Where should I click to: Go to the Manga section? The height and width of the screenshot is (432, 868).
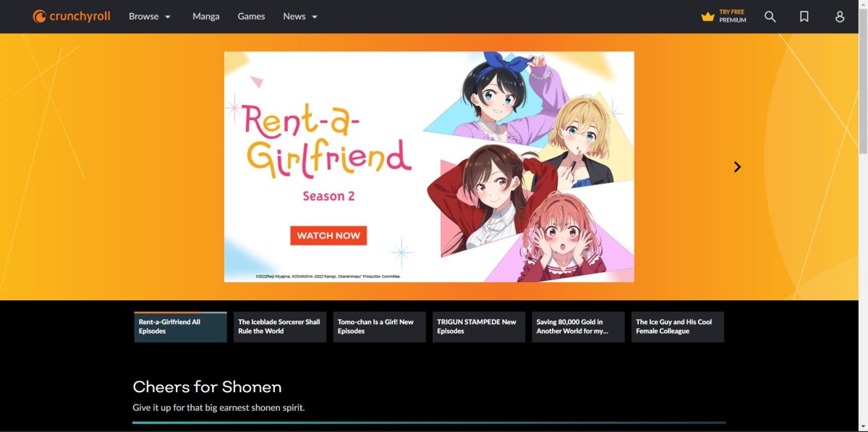point(206,17)
